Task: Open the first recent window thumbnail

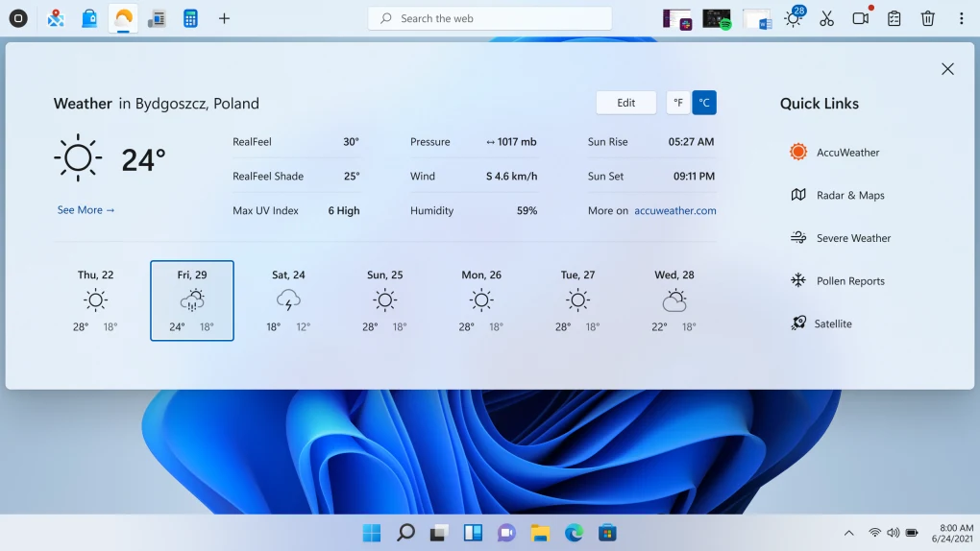Action: coord(677,19)
